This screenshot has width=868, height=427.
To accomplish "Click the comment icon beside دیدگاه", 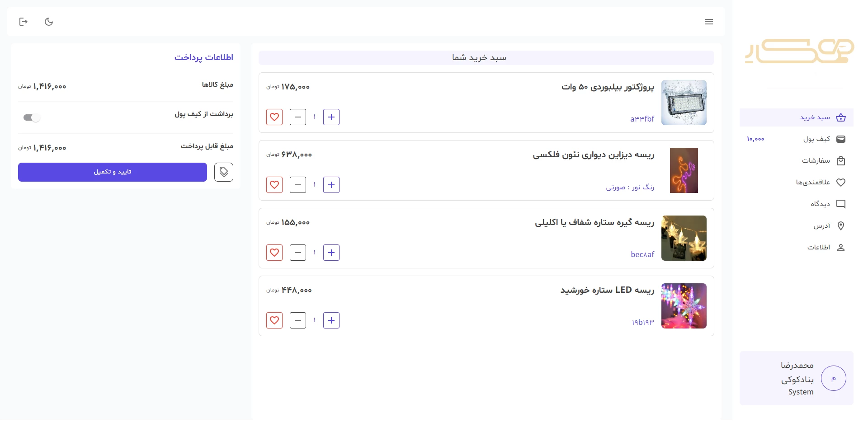I will pos(841,204).
